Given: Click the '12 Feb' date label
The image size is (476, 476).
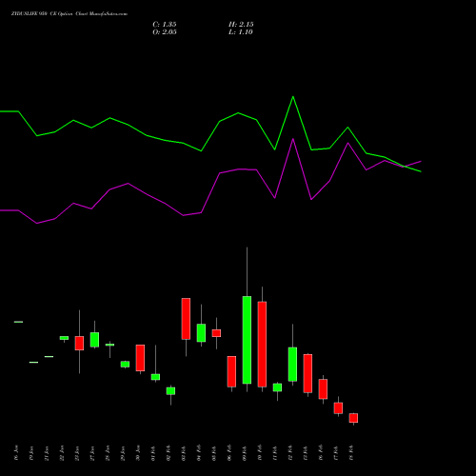Looking at the screenshot, I should [x=290, y=453].
